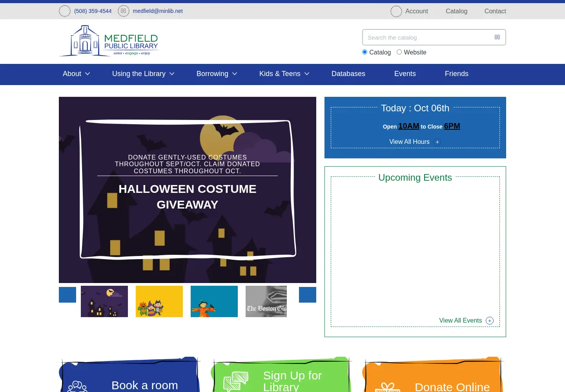
Task: Select the Catalog search radio button
Action: (365, 52)
